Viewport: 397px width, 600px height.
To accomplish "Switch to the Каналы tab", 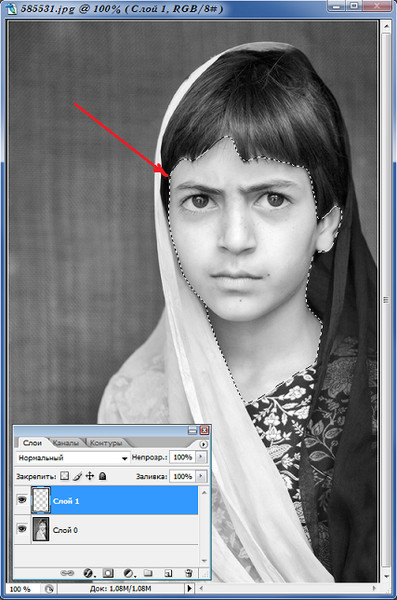I will click(x=66, y=443).
